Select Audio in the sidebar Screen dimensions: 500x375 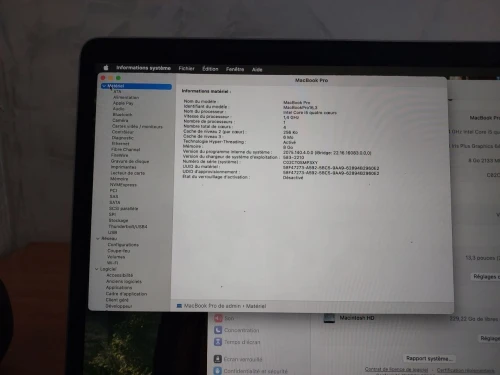point(119,109)
